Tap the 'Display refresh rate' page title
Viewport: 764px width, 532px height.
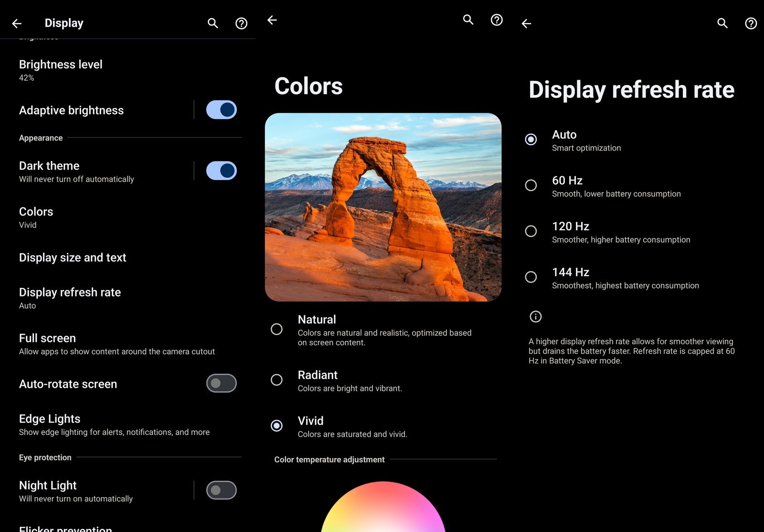tap(631, 90)
